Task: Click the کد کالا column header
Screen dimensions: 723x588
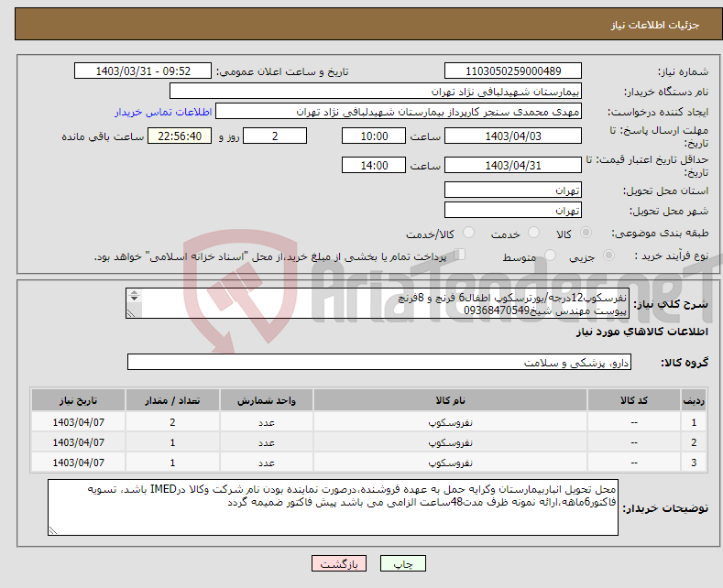Action: point(634,400)
